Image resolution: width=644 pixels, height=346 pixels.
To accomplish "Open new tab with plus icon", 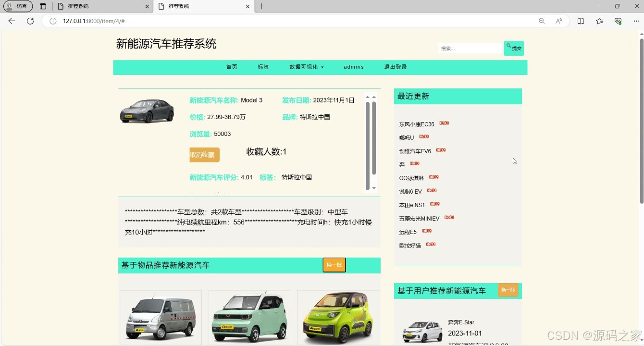I will 261,6.
